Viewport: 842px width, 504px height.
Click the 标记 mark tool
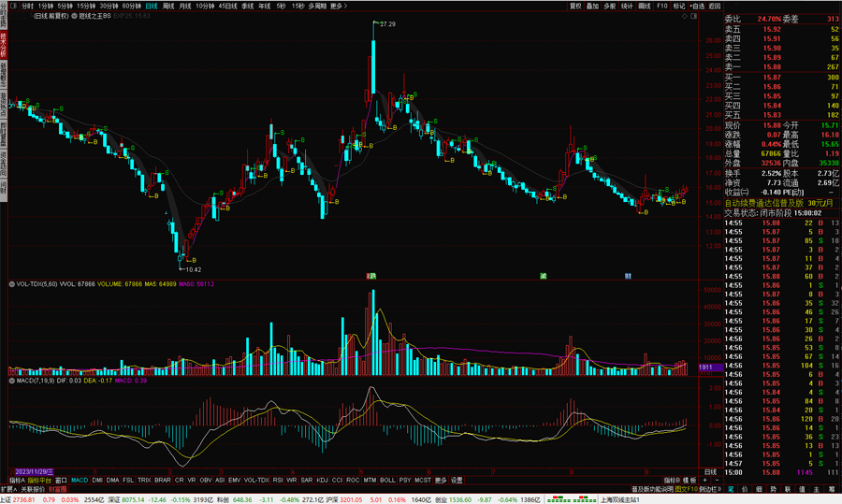[x=679, y=6]
